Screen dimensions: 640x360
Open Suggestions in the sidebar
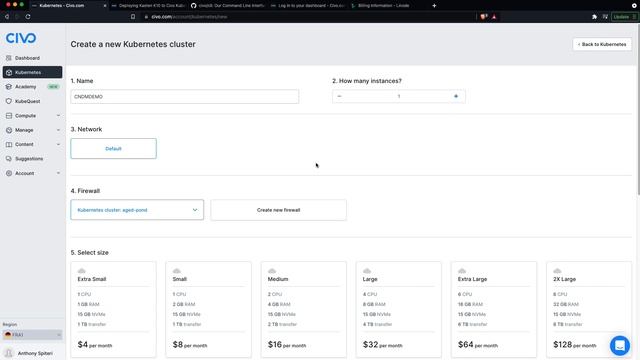click(29, 159)
